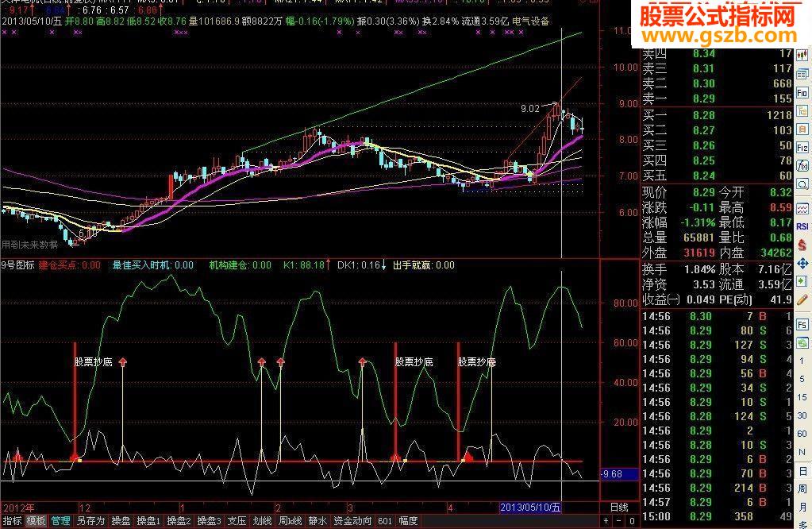The width and height of the screenshot is (812, 529).
Task: Select the red dollar sign icon
Action: (802, 245)
